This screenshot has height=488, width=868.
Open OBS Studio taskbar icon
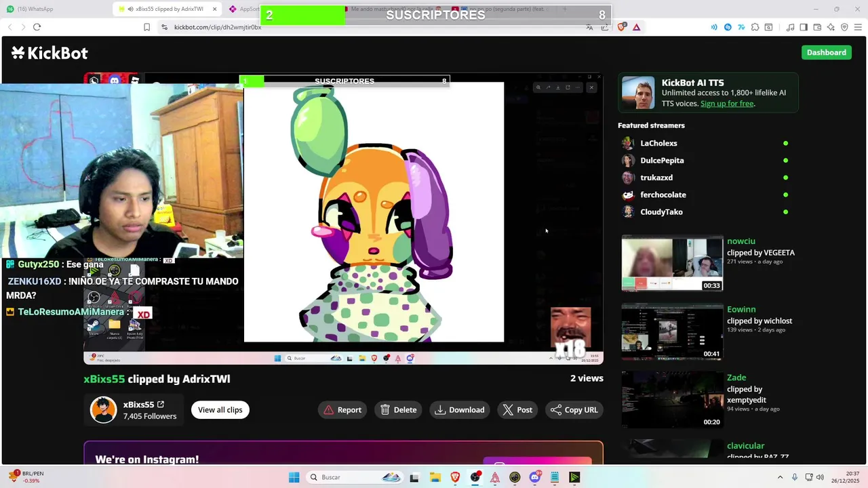[x=475, y=477]
